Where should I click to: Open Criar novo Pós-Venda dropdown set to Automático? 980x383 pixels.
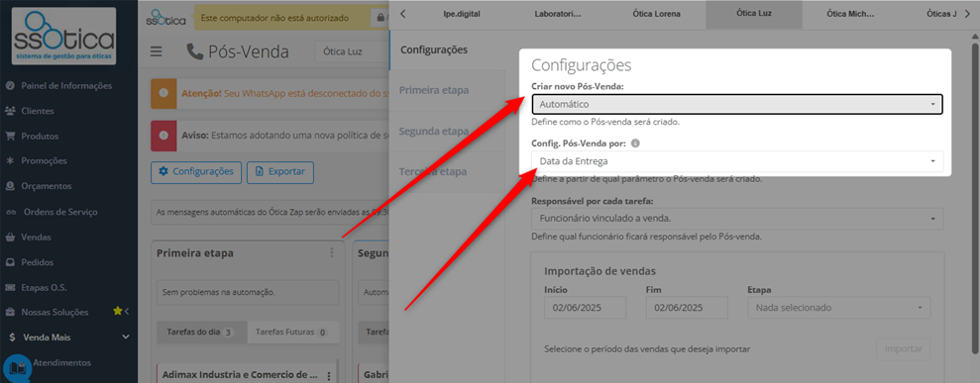click(737, 104)
